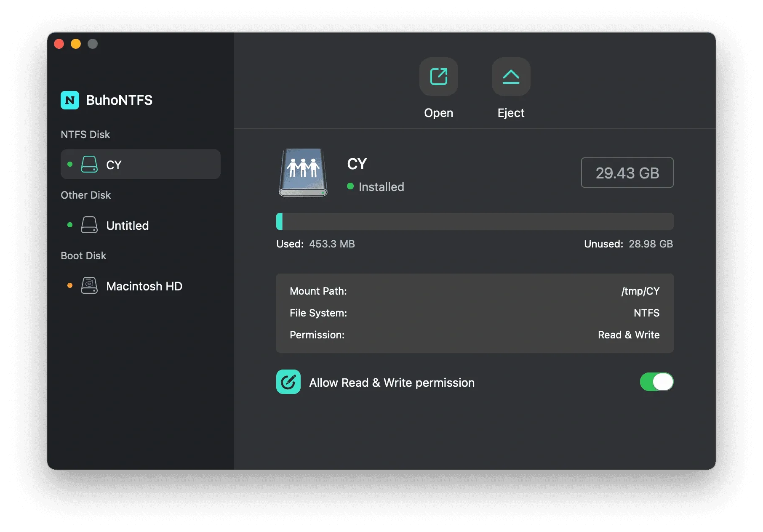Close the window with the red button
The height and width of the screenshot is (532, 763).
[x=59, y=44]
